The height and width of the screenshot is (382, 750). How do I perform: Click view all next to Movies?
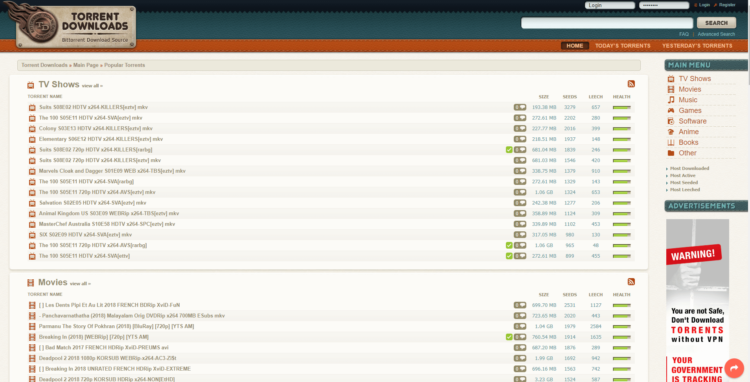(x=80, y=284)
